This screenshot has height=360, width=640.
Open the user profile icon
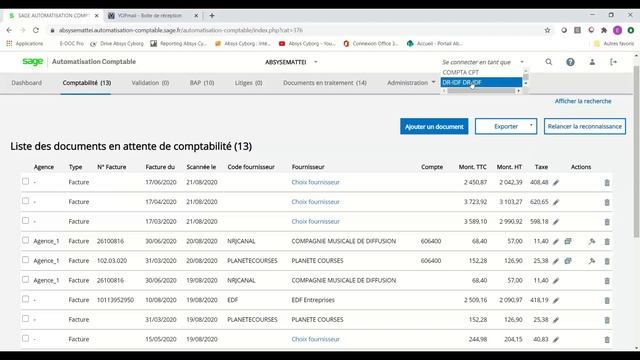(x=592, y=62)
